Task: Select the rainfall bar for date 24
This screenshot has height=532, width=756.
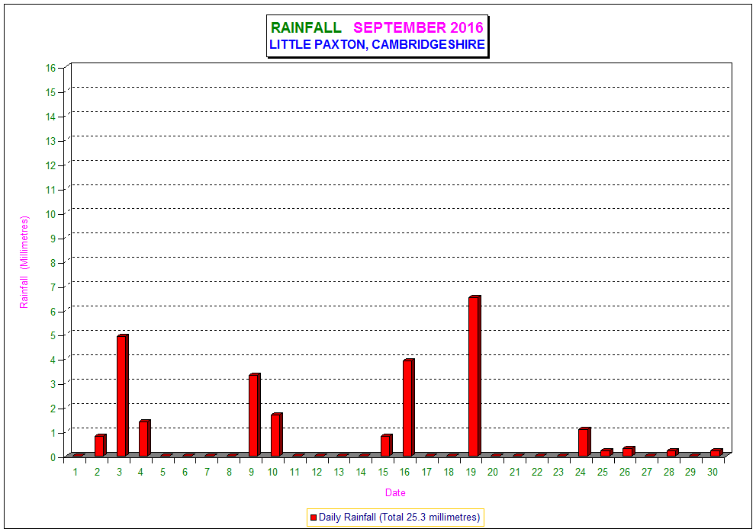Action: (585, 442)
